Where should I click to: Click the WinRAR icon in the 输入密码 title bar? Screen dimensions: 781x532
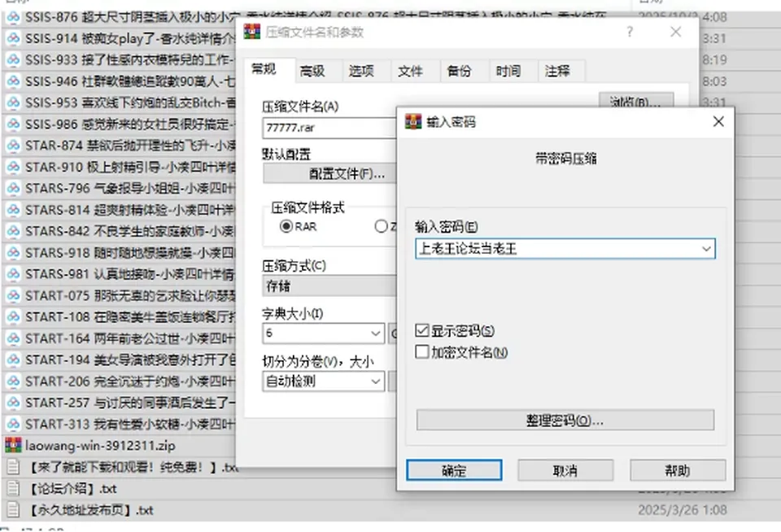pos(413,121)
